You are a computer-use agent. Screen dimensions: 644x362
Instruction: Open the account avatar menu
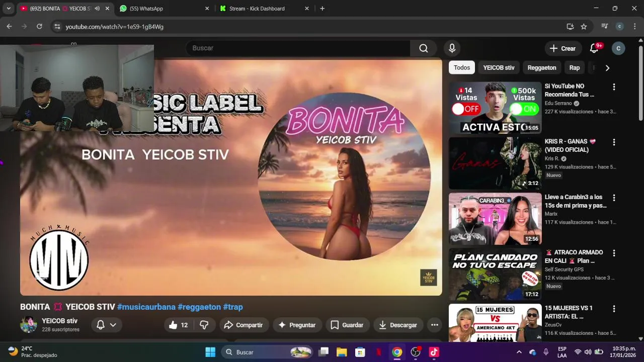[x=618, y=48]
